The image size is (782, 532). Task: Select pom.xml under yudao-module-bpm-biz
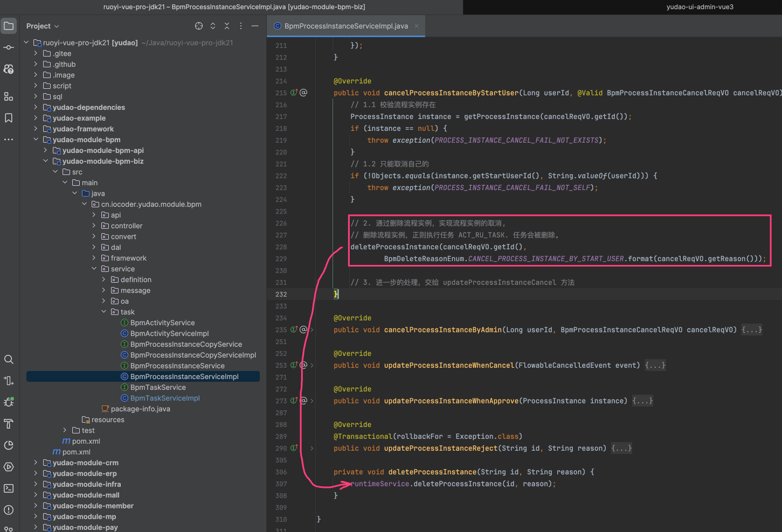(x=86, y=441)
